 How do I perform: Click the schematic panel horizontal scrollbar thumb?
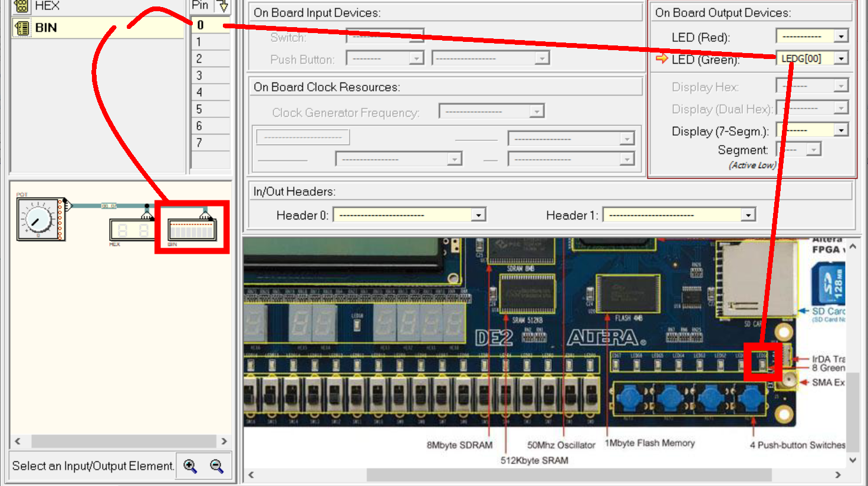(x=124, y=441)
